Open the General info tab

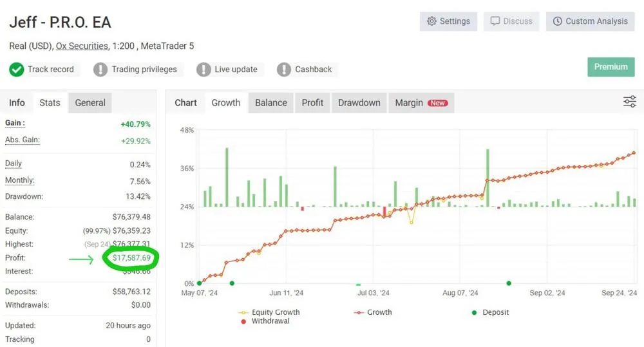90,102
